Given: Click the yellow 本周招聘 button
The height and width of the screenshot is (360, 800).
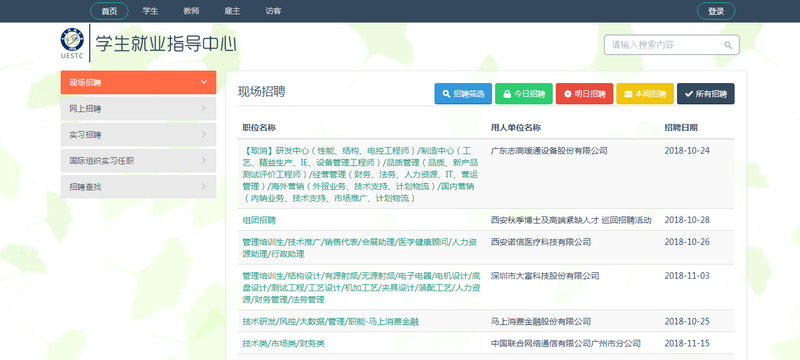Looking at the screenshot, I should point(645,94).
